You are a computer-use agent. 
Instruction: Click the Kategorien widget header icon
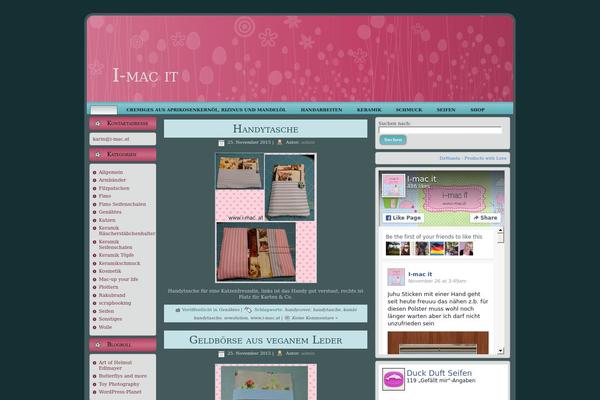click(99, 156)
